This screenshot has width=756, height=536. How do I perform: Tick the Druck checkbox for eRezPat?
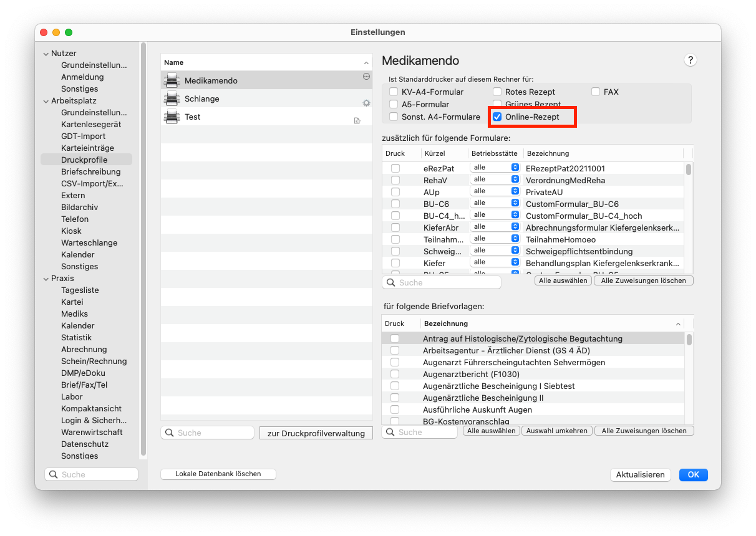[395, 168]
